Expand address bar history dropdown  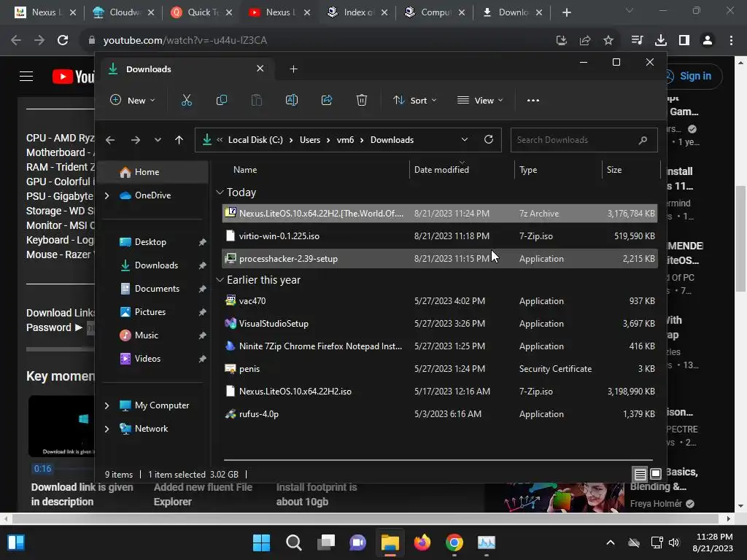[x=464, y=139]
